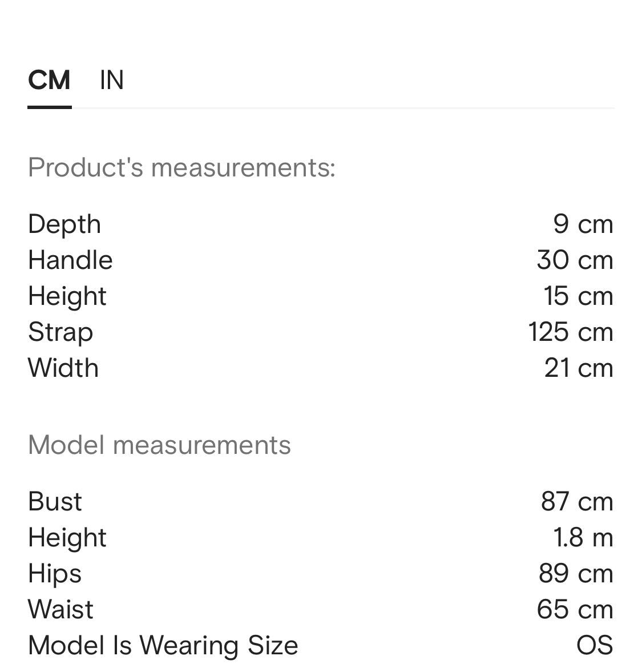
Task: Click the 30 cm handle value
Action: (575, 260)
